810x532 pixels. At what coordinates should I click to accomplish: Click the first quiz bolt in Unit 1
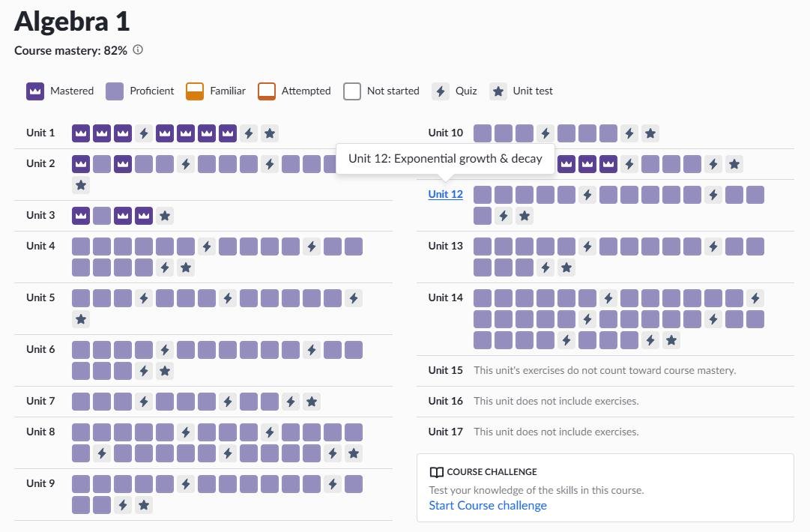[x=144, y=133]
